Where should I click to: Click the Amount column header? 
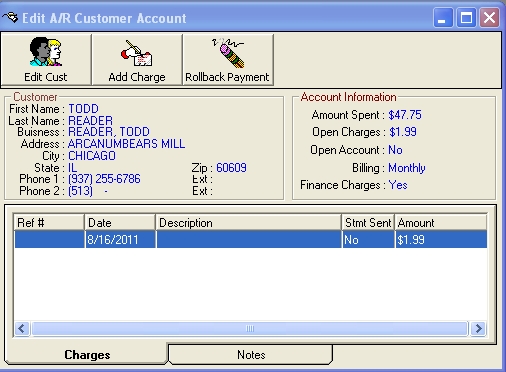441,222
